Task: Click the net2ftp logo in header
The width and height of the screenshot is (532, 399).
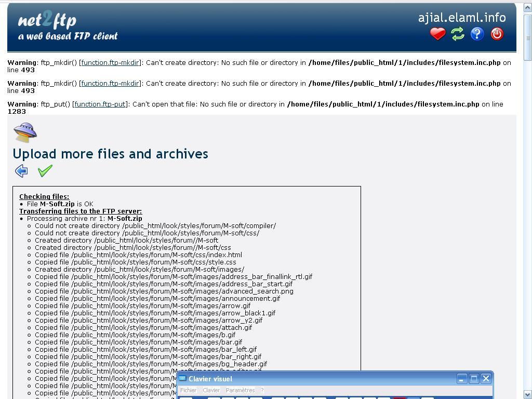Action: [x=68, y=27]
